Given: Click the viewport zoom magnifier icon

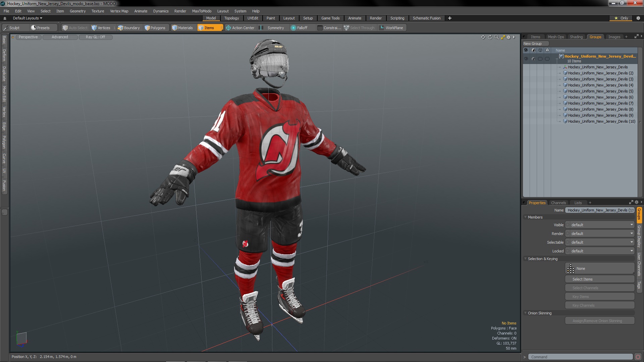Looking at the screenshot, I should pyautogui.click(x=496, y=37).
